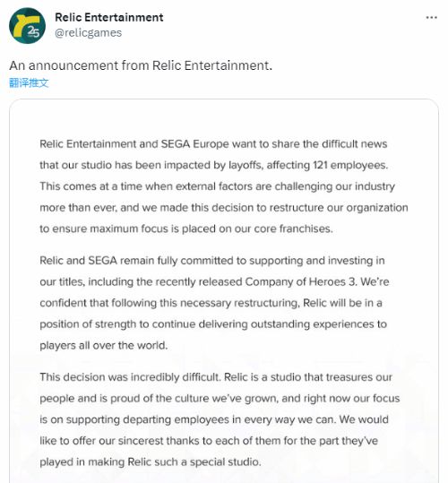Click the line beginning 'This comes at a time'
448x483 pixels.
(x=217, y=186)
